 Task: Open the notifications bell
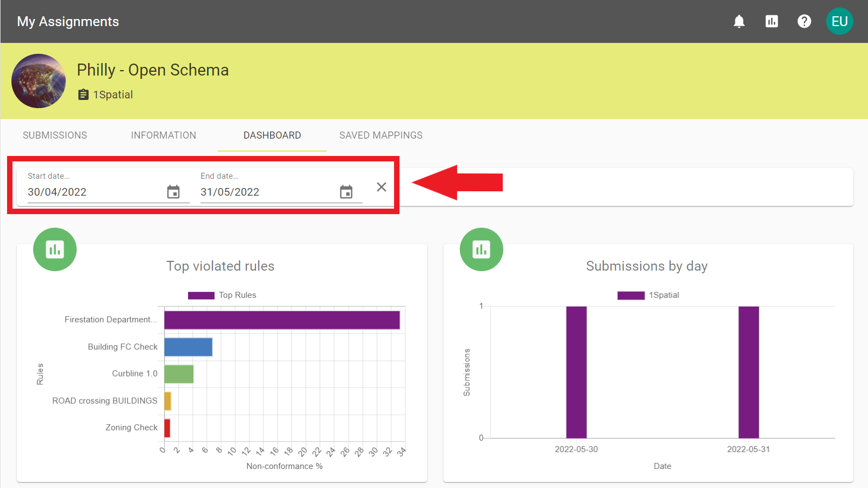point(739,21)
